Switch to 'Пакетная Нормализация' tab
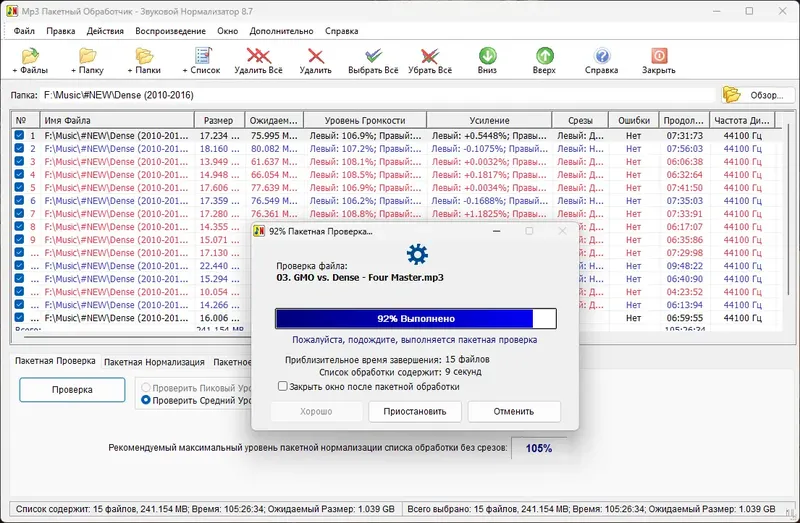 pos(154,362)
